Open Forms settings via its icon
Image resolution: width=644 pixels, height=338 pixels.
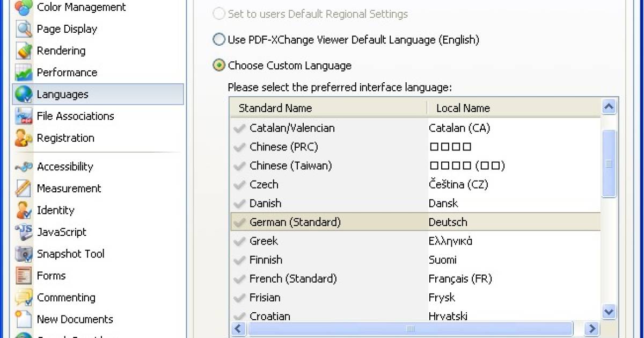pyautogui.click(x=23, y=275)
